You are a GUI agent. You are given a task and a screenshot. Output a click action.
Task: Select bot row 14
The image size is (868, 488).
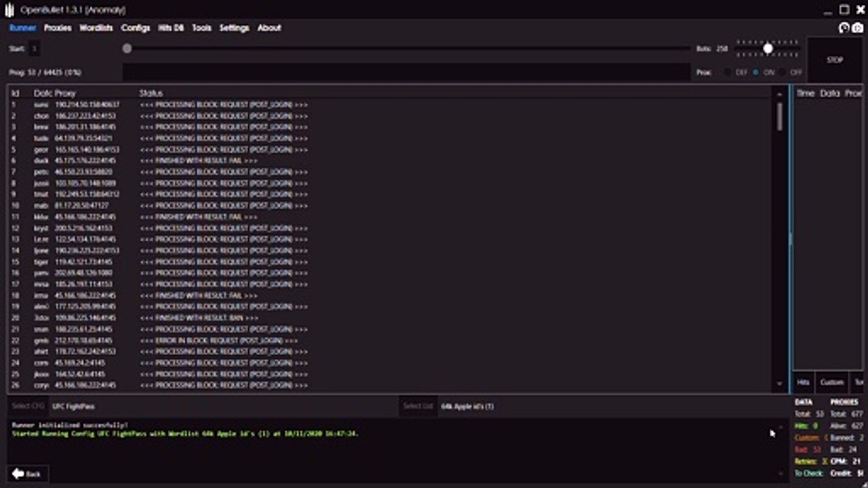(391, 250)
